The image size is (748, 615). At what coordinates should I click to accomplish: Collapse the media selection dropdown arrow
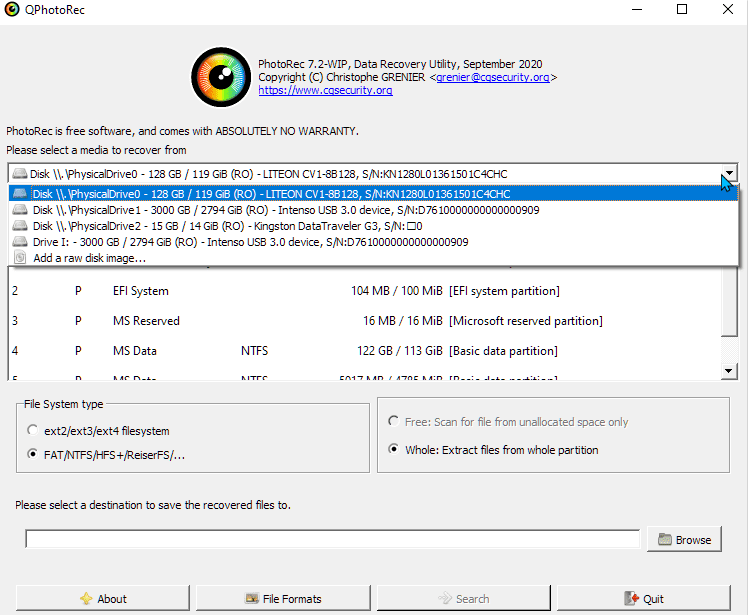729,174
